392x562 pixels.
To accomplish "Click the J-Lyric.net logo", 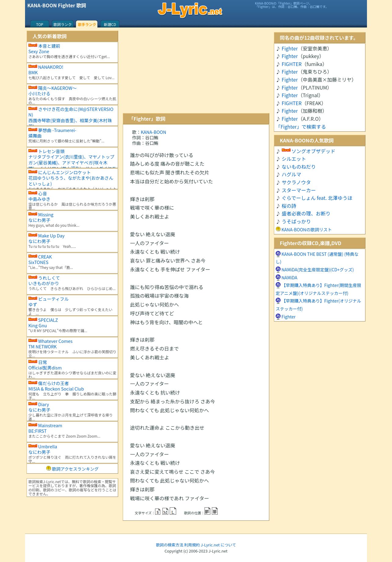I will tap(190, 10).
